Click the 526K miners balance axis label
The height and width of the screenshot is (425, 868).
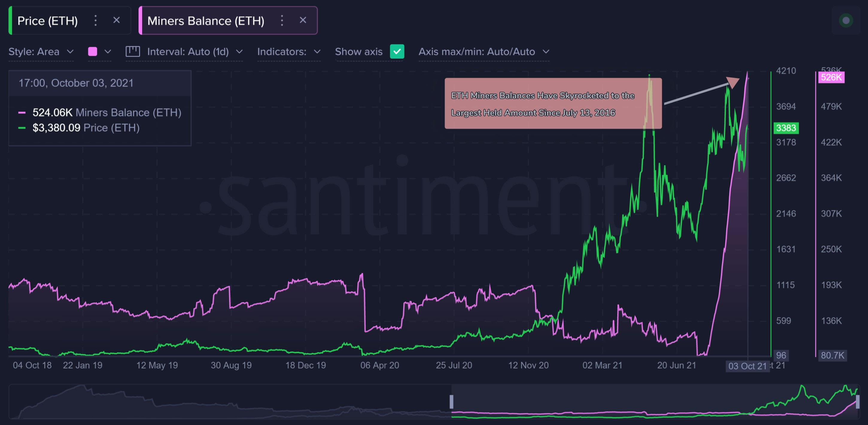[x=831, y=77]
